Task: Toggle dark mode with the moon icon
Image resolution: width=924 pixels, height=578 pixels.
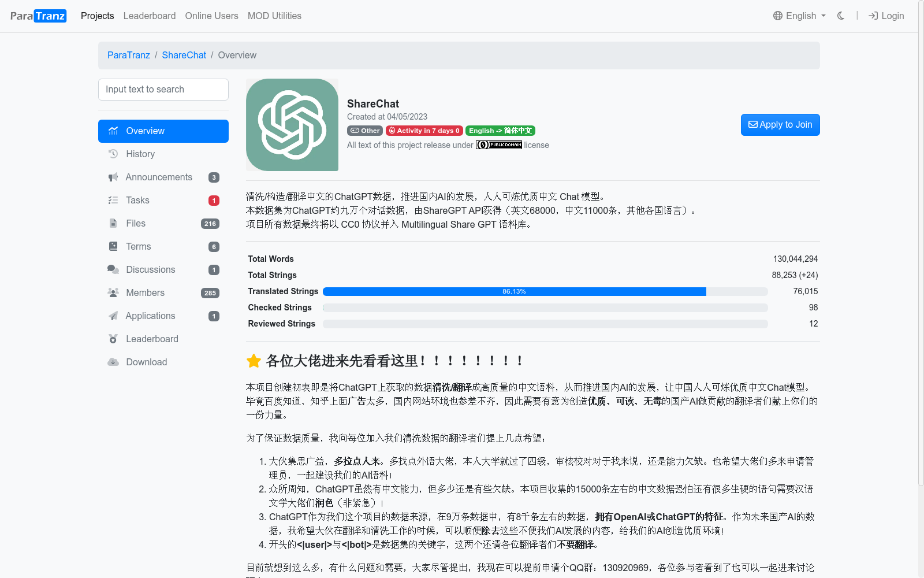Action: point(841,16)
